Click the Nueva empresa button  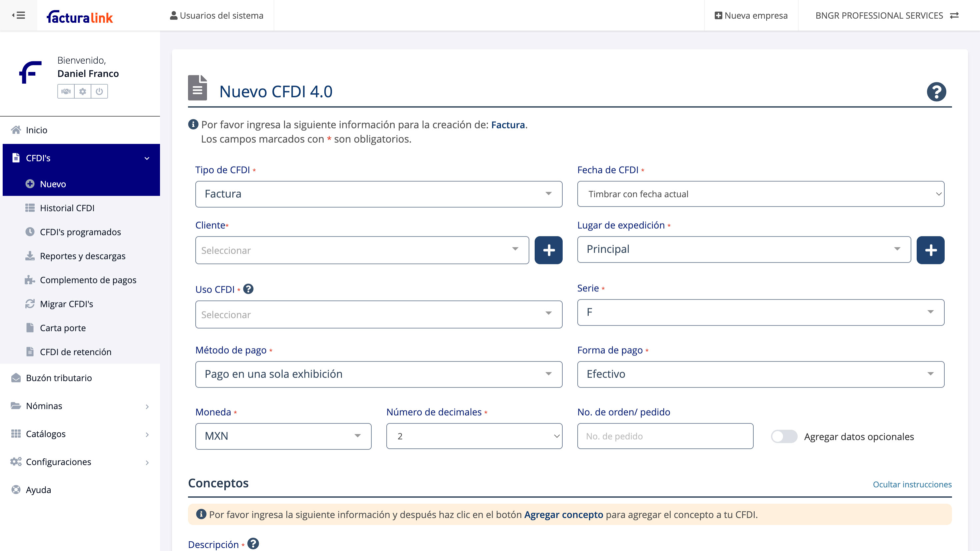pos(751,16)
